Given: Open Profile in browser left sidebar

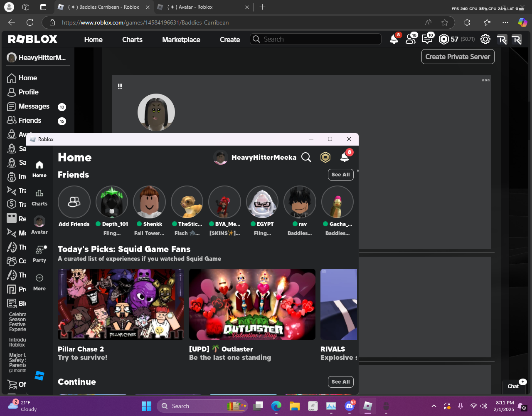Looking at the screenshot, I should point(23,92).
